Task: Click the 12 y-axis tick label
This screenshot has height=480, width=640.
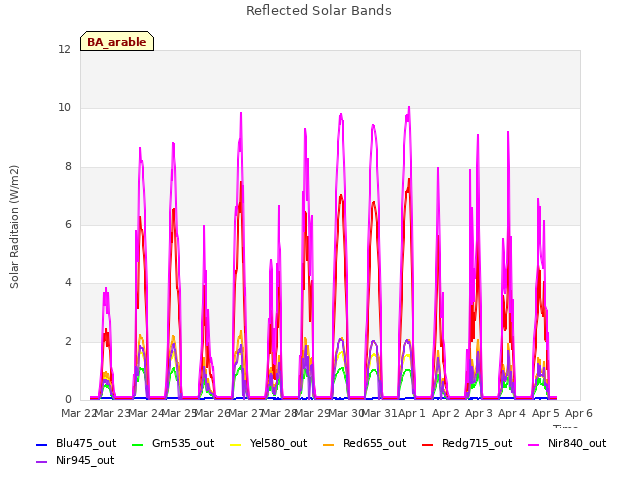Action: (64, 49)
